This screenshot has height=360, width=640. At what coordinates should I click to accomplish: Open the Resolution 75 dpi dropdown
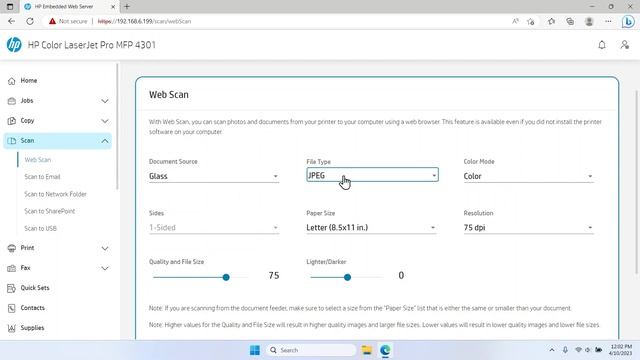(528, 227)
